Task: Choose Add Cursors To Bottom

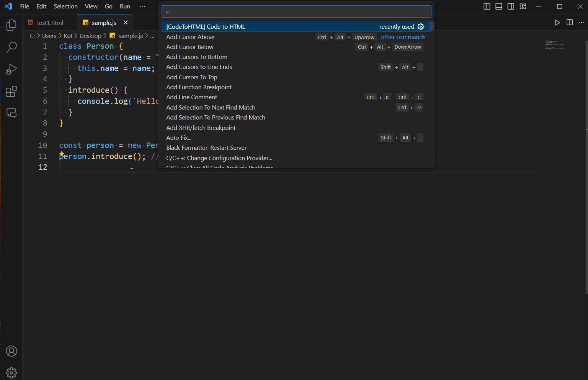Action: click(296, 57)
